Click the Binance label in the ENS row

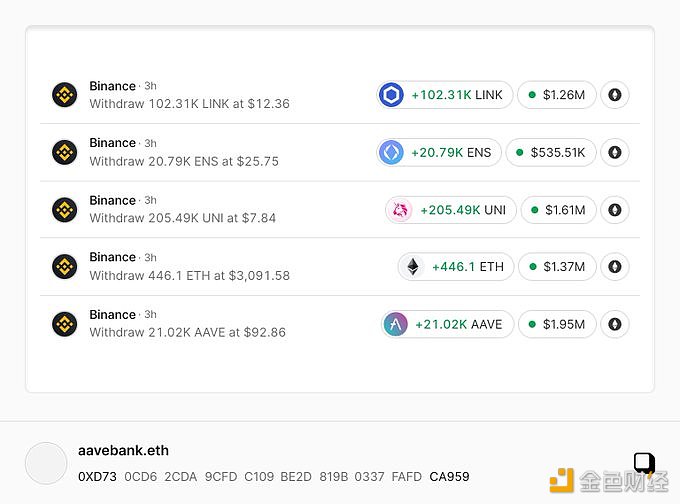pos(113,143)
